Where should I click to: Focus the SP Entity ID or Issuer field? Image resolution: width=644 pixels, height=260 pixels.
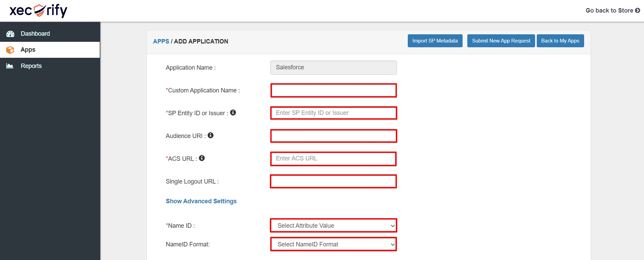point(334,113)
